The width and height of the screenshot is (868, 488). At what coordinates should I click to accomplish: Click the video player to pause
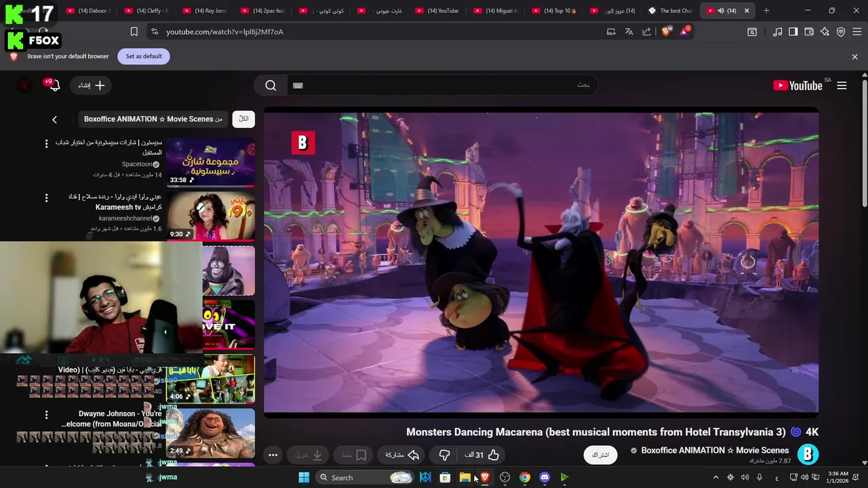point(541,262)
